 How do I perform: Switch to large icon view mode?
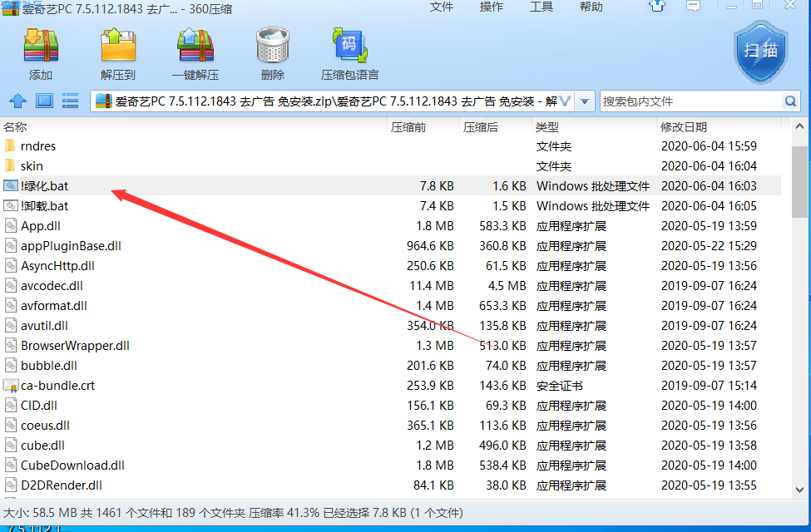click(44, 101)
